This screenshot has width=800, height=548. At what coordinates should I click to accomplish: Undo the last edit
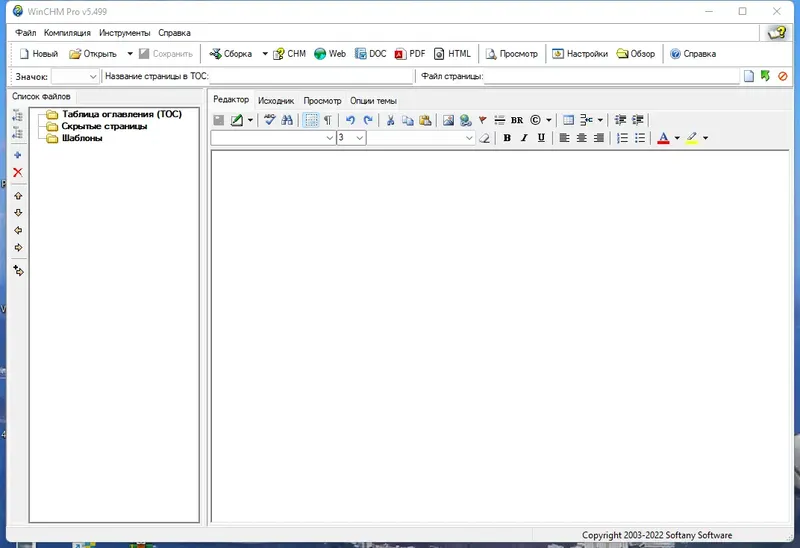[351, 120]
